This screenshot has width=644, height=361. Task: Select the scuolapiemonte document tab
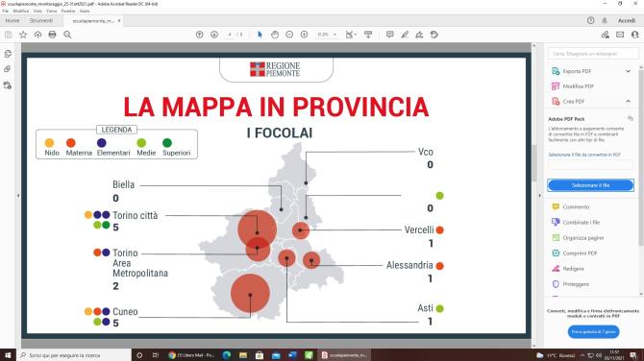point(93,21)
